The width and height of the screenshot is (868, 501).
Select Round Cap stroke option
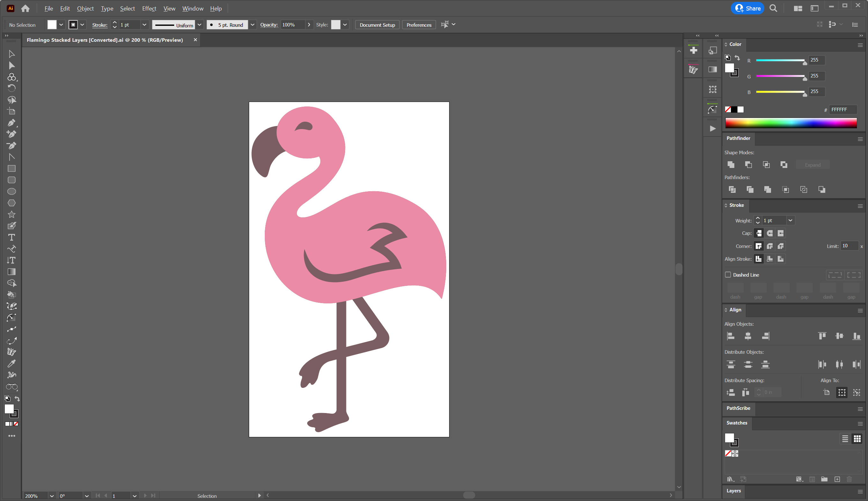pyautogui.click(x=770, y=233)
